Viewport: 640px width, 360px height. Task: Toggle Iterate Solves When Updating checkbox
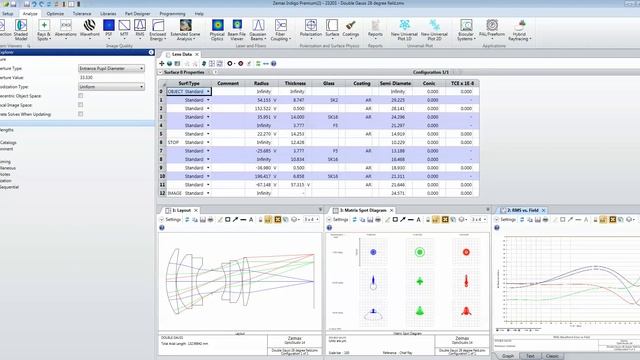(x=80, y=114)
